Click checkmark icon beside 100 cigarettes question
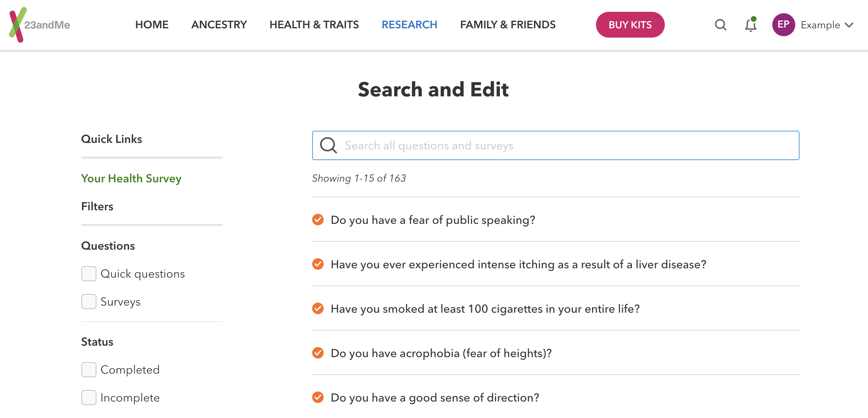This screenshot has height=418, width=868. 318,308
